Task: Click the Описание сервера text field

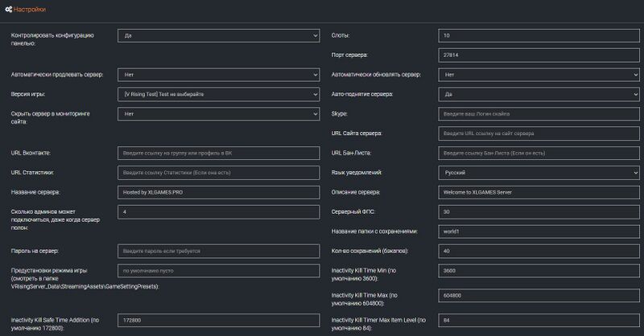Action: (x=539, y=192)
